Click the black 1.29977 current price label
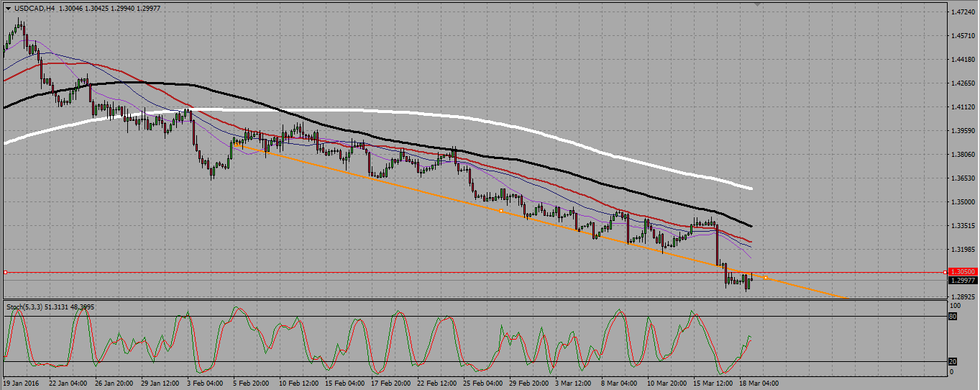Viewport: 980px width, 390px height. coord(963,281)
